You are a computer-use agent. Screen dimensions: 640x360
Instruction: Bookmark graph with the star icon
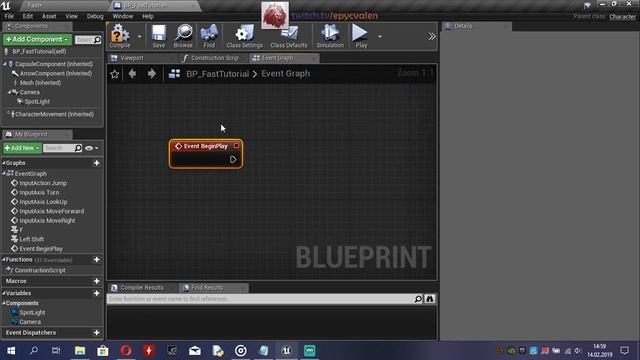tap(115, 74)
